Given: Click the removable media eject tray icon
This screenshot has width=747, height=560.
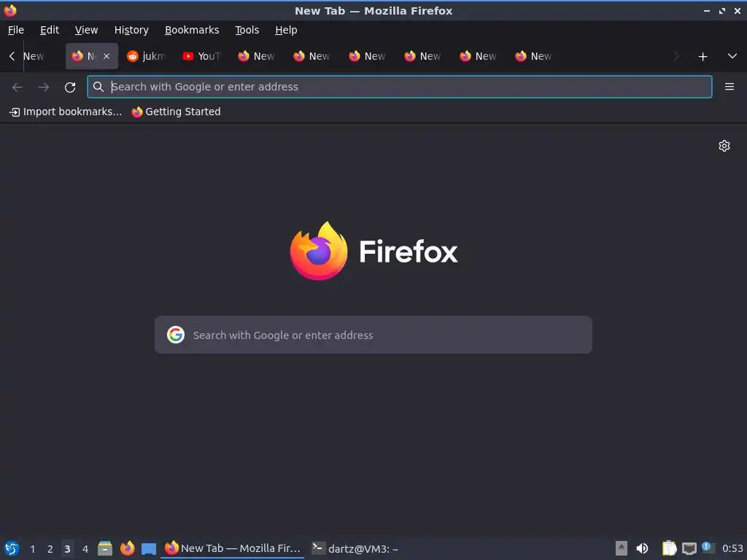Looking at the screenshot, I should coord(622,548).
